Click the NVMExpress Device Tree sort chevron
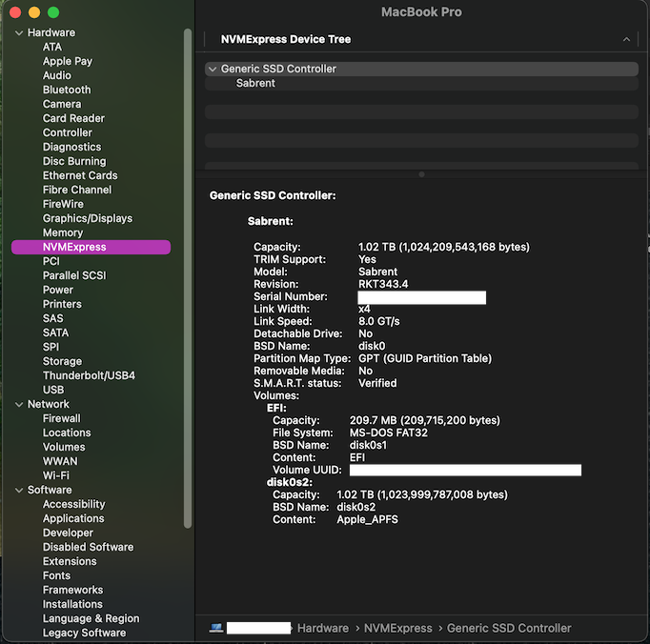This screenshot has height=644, width=650. [x=626, y=40]
